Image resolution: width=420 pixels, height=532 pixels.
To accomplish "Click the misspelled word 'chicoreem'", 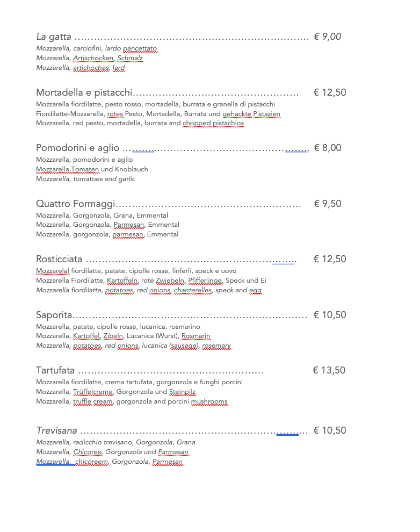I will point(91,462).
